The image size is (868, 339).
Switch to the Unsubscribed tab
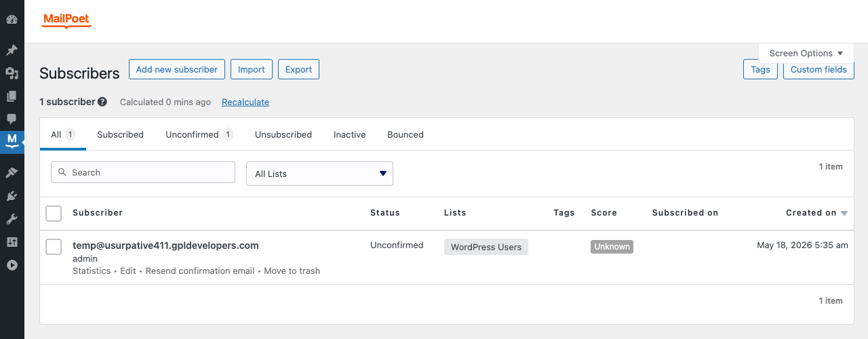[x=283, y=134]
